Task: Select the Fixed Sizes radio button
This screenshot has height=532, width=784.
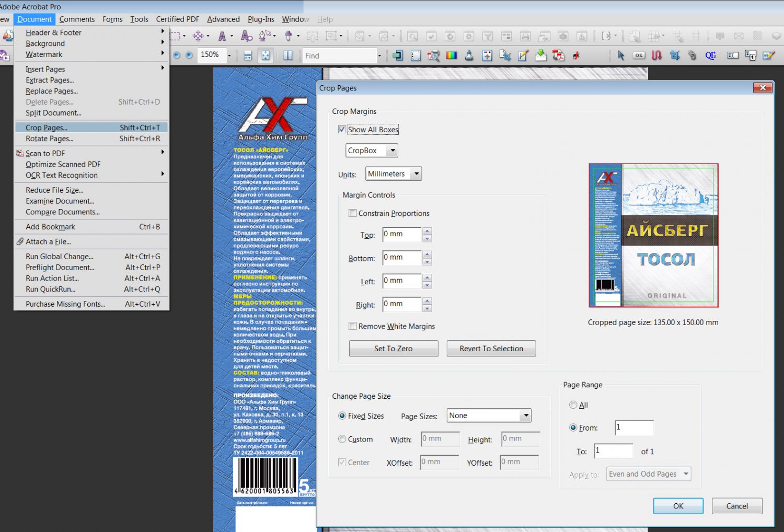Action: (342, 416)
